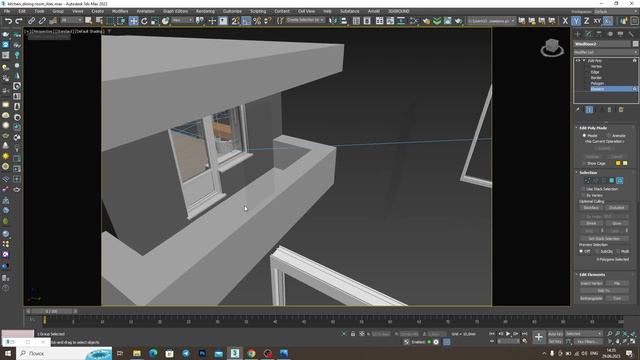640x360 pixels.
Task: Undo the last scene operation
Action: (8, 21)
